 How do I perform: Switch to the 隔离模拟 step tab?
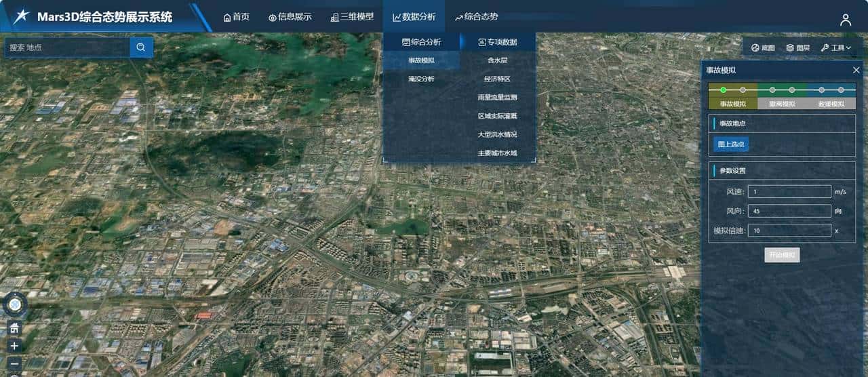point(782,104)
